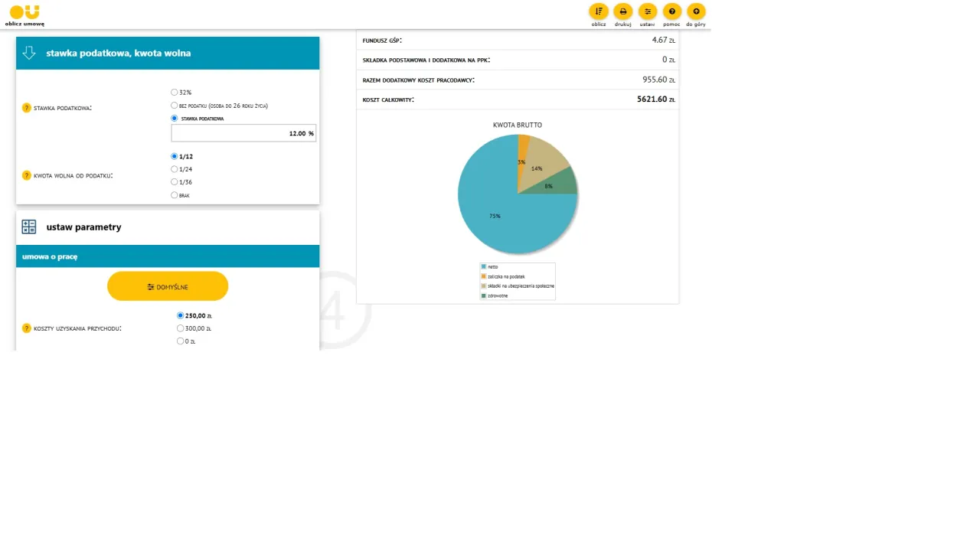Click help icon beside kwota wolna od podatku

[x=27, y=175]
